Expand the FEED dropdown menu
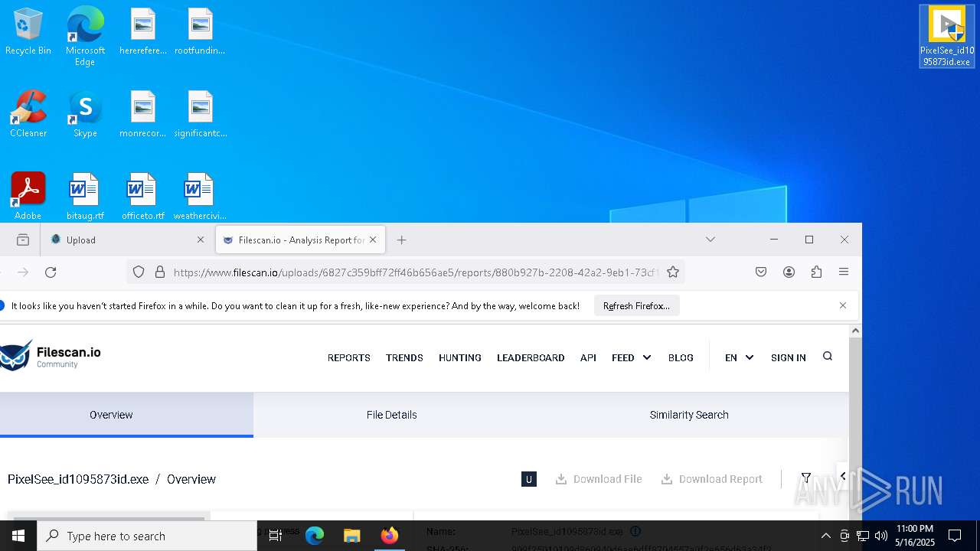 click(x=632, y=357)
